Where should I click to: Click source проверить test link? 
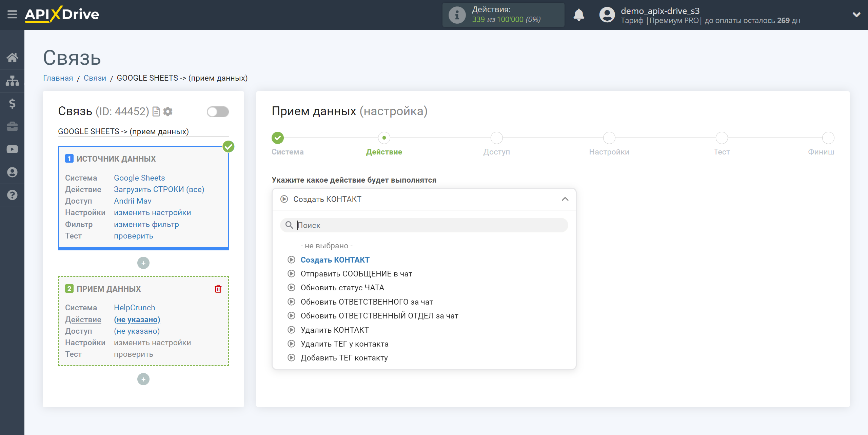[x=134, y=236]
